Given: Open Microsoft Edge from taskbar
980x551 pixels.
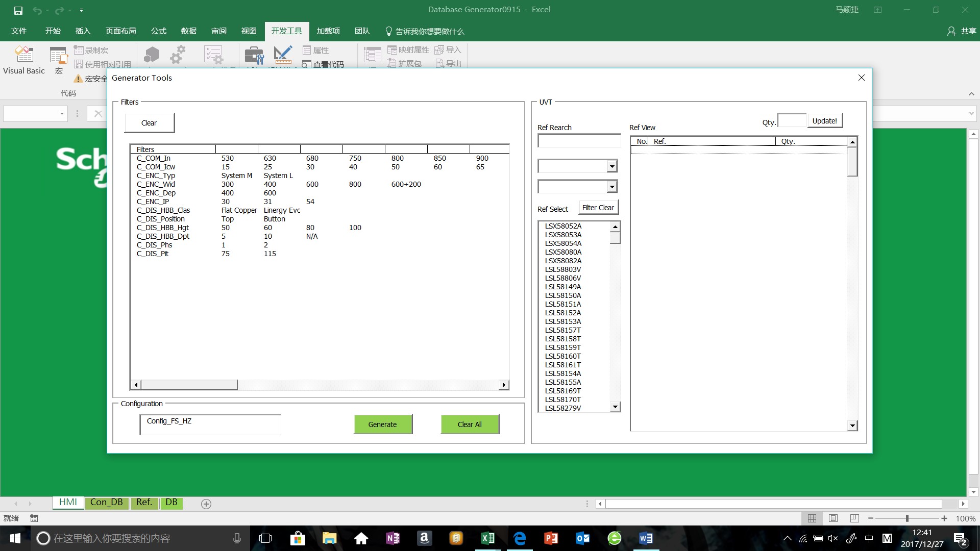Looking at the screenshot, I should (x=520, y=538).
